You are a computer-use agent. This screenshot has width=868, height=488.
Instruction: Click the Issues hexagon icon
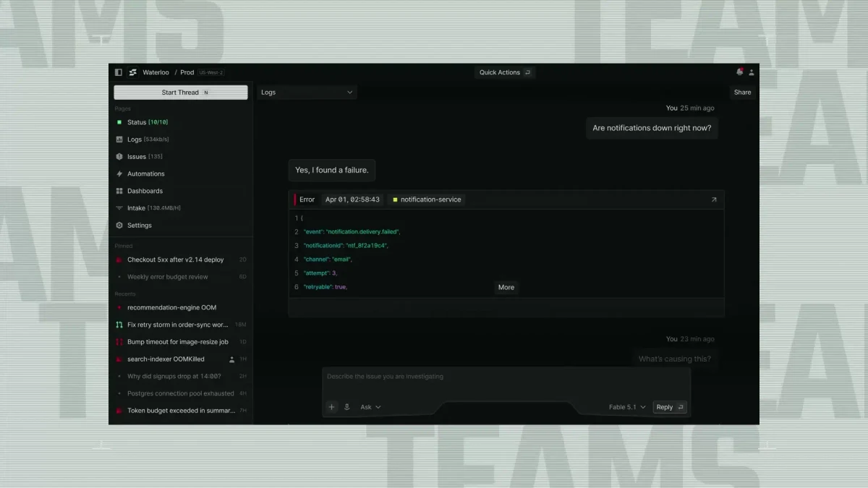tap(119, 157)
